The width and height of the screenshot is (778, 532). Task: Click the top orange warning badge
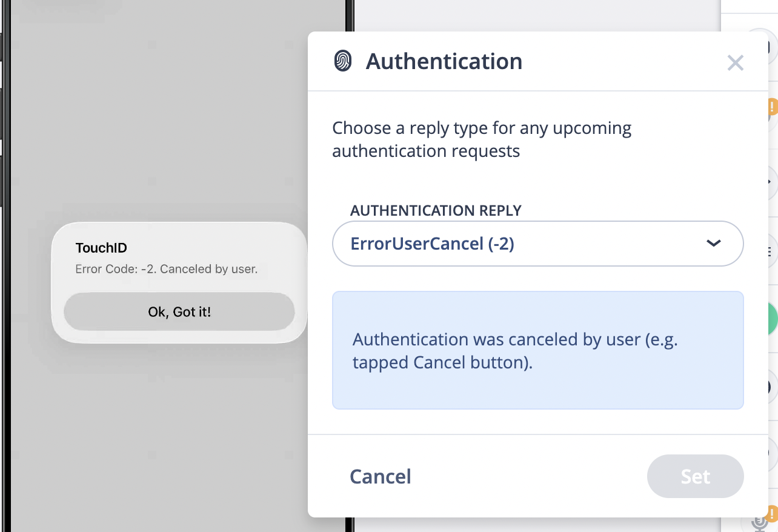click(x=773, y=107)
